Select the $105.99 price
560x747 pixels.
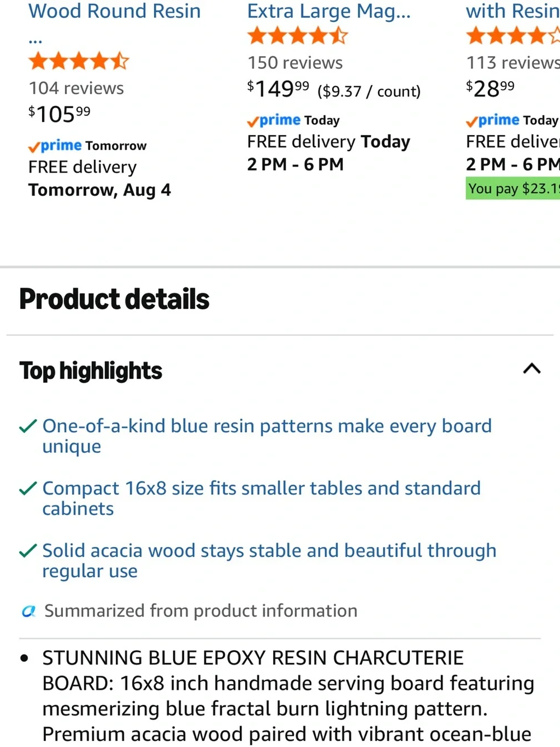click(x=59, y=114)
